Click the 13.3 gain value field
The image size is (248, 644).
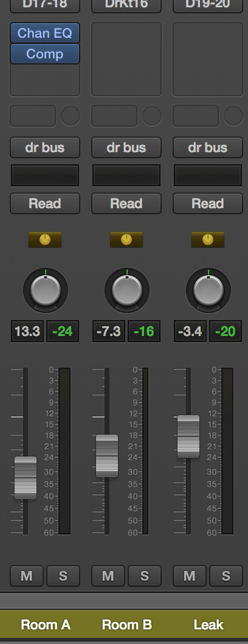(x=27, y=332)
